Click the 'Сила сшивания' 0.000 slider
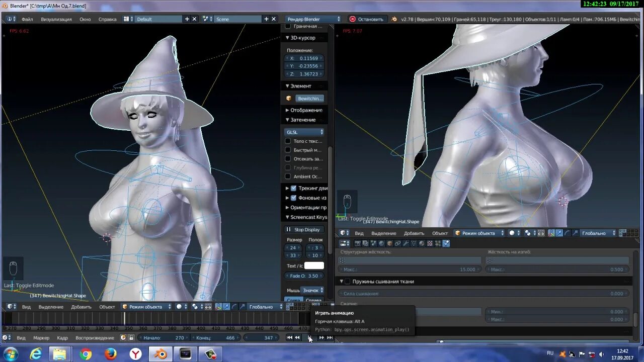The height and width of the screenshot is (362, 644). point(483,293)
